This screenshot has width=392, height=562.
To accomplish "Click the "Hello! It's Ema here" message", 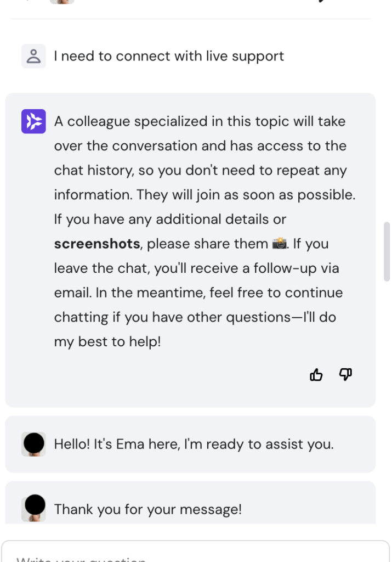I will click(194, 444).
